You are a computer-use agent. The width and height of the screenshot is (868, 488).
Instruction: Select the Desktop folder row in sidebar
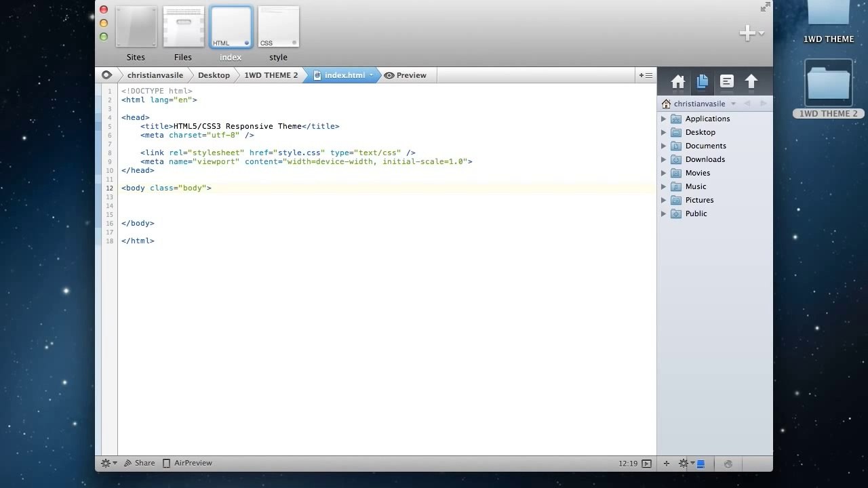click(x=715, y=132)
